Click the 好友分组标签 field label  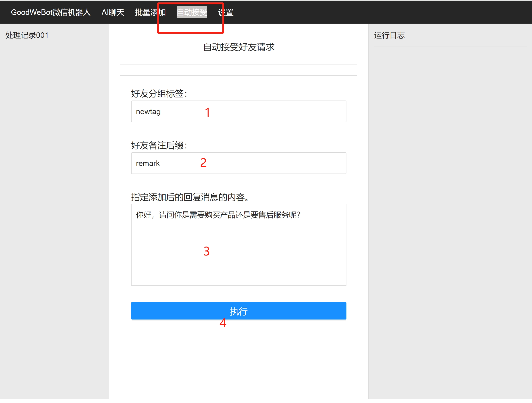tap(159, 94)
